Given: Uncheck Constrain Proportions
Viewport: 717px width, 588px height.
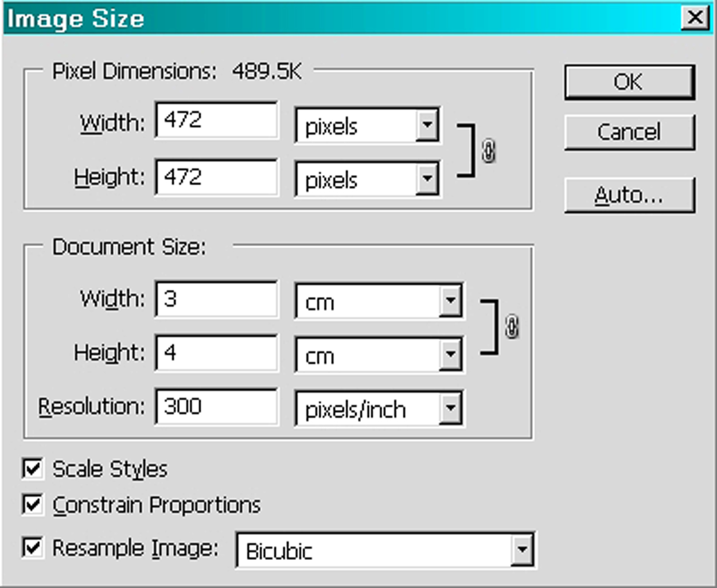Looking at the screenshot, I should pos(33,504).
